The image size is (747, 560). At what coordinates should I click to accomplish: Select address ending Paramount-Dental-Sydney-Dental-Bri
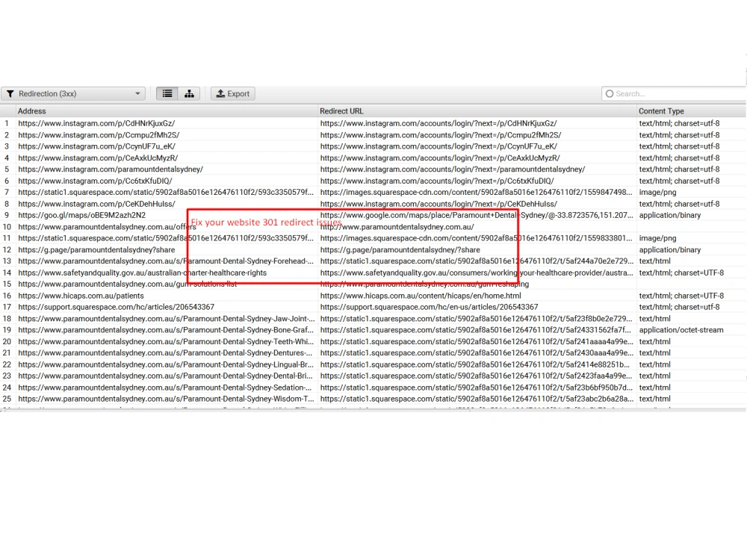click(165, 376)
